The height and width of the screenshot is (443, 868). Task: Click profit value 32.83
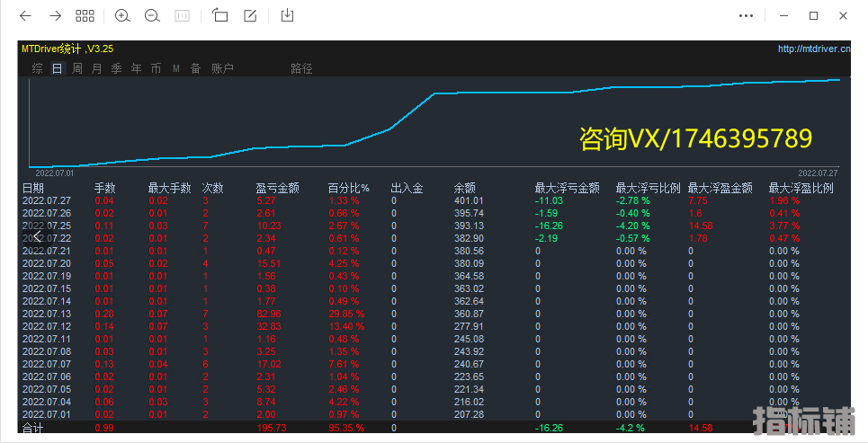(269, 326)
